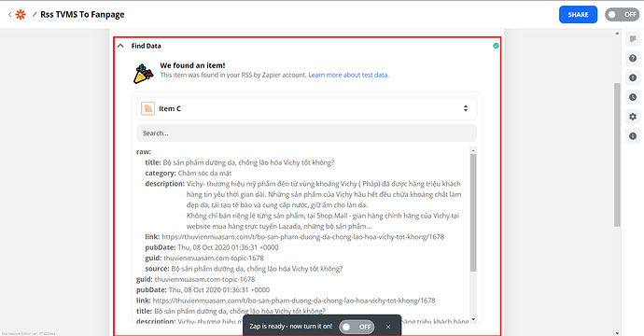Viewport: 644px width, 336px height.
Task: Open the alert exclamation icon in sidebar
Action: coord(633,77)
